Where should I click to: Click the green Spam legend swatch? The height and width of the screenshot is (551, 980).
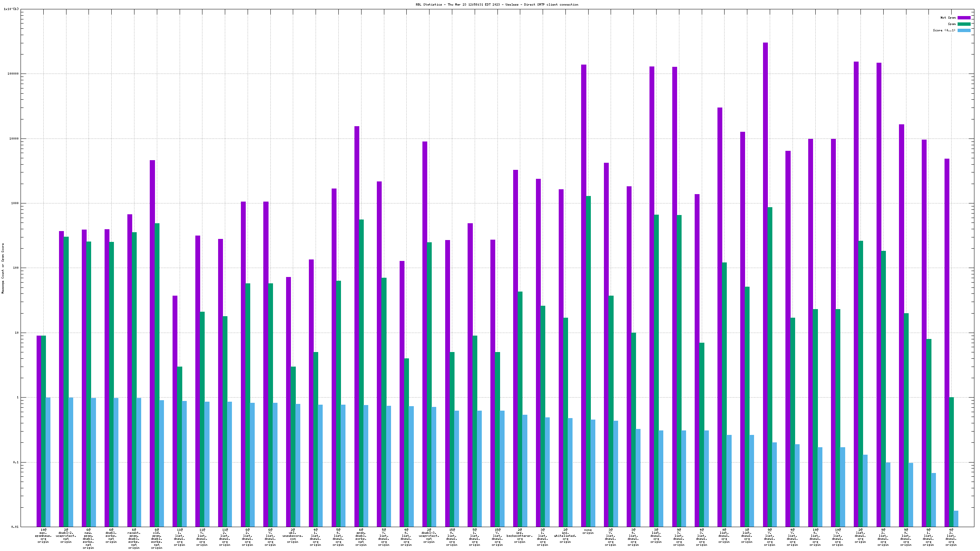coord(964,24)
